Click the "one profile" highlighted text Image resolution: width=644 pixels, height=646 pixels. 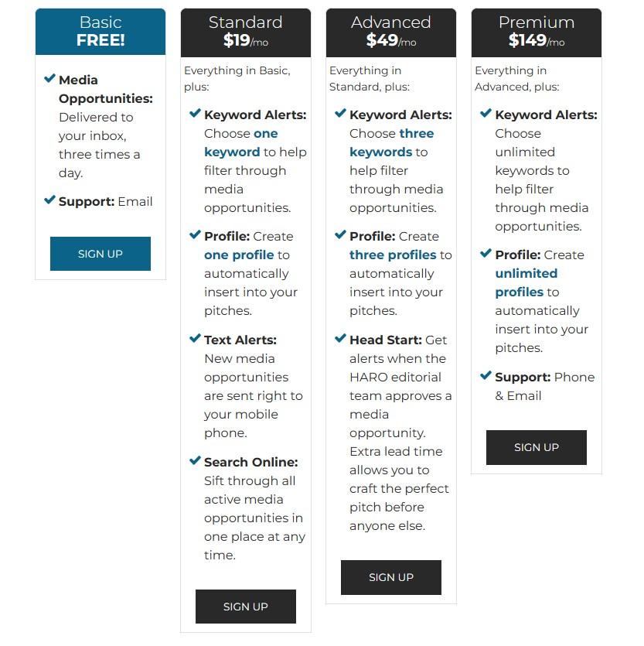point(239,255)
